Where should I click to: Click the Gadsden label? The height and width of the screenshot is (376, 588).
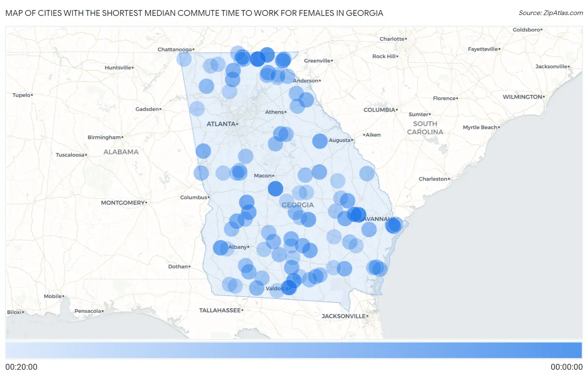147,109
